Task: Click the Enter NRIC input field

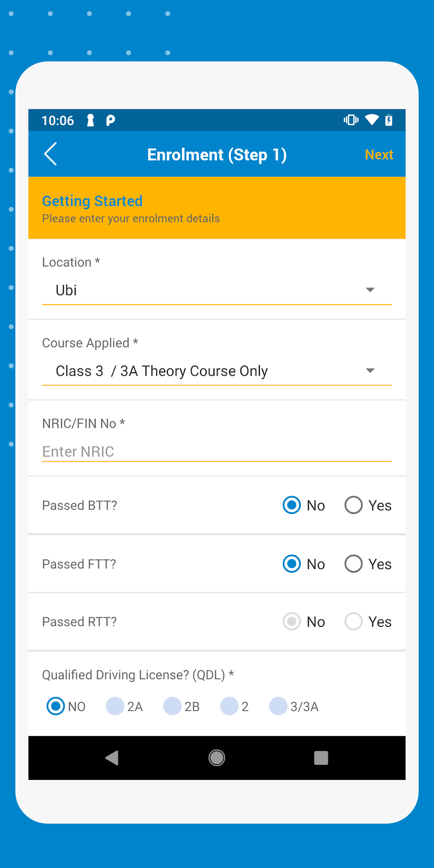Action: pyautogui.click(x=170, y=451)
